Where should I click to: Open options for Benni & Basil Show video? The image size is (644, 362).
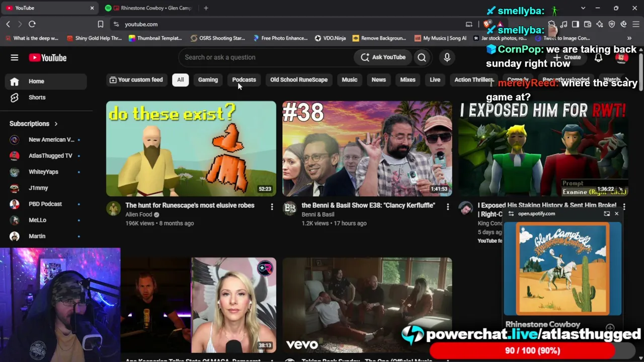[x=448, y=207]
